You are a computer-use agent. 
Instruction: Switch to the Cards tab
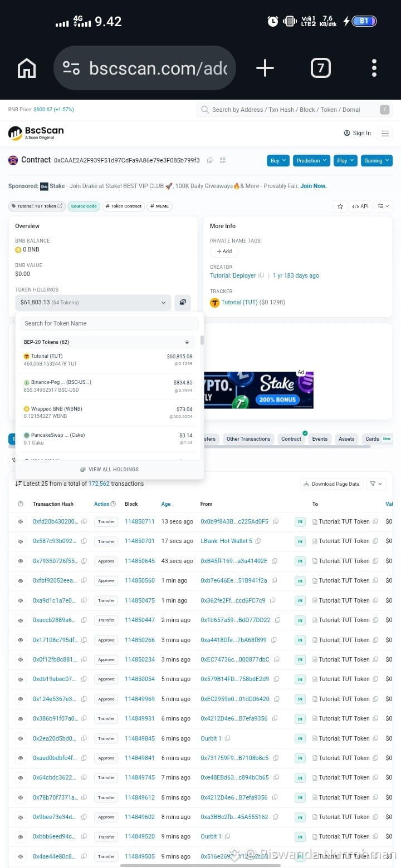tap(378, 439)
